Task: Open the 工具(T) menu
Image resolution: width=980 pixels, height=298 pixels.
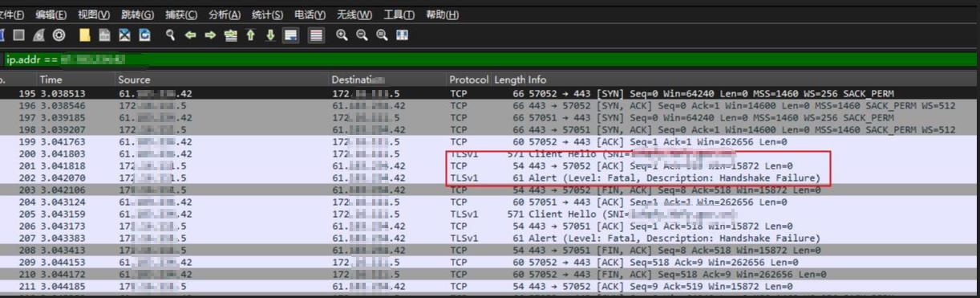Action: [399, 15]
